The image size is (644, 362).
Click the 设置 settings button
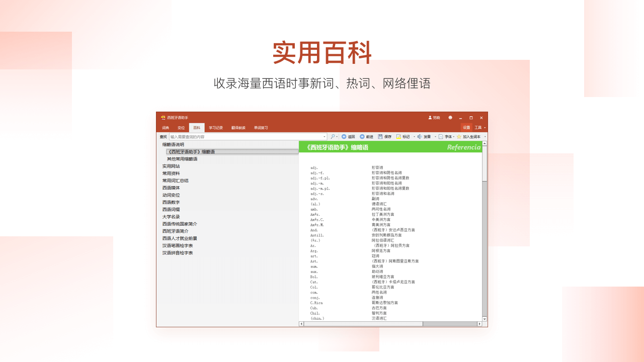466,128
